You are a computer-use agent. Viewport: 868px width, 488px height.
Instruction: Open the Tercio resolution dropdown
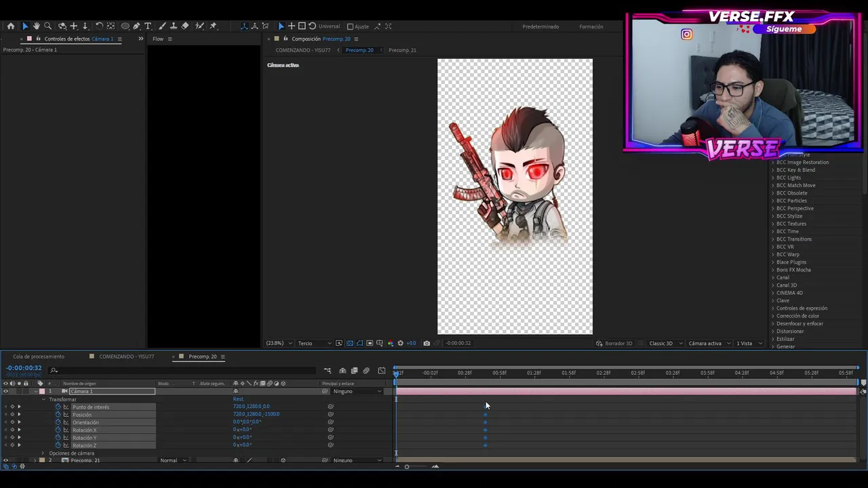coord(315,344)
